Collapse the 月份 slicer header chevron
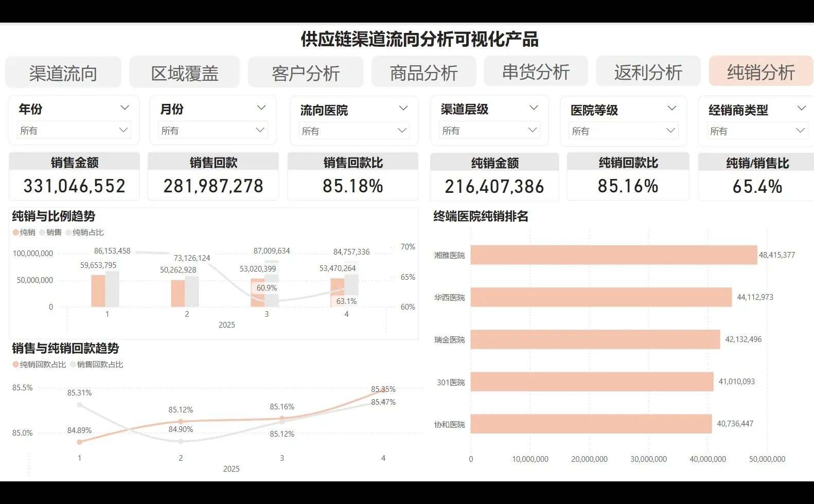The image size is (814, 504). point(261,107)
